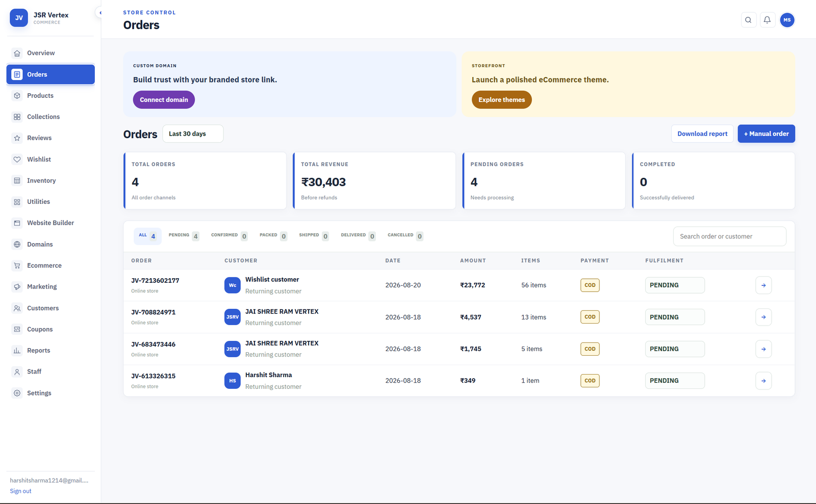Select the Delivered orders tab
Viewport: 816px width, 504px height.
click(x=358, y=236)
